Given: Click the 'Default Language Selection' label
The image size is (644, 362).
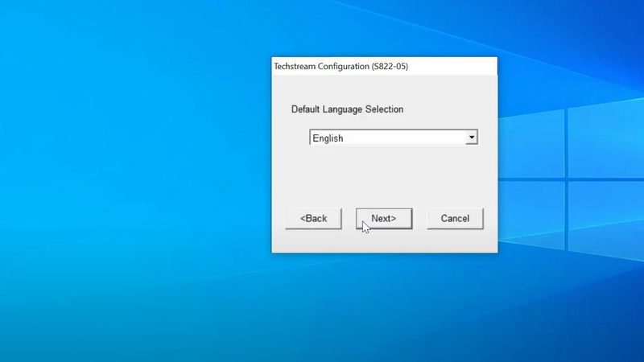Looking at the screenshot, I should click(x=347, y=109).
